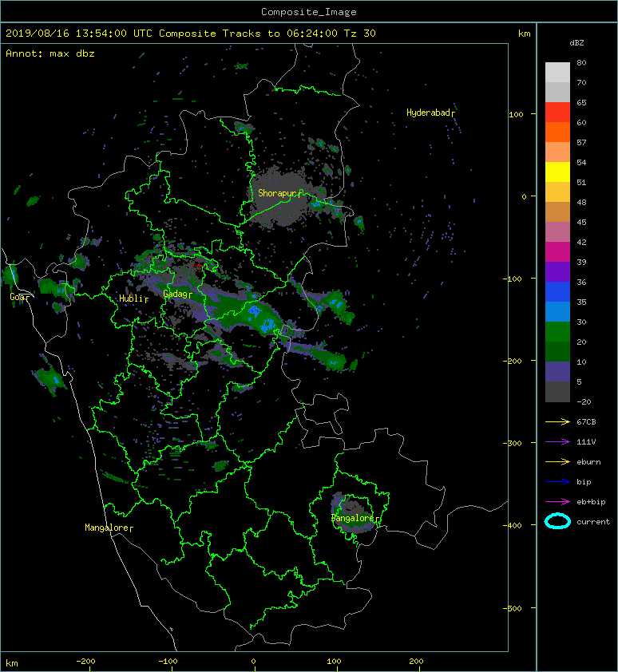Click the eb+bip legend label

tap(591, 501)
